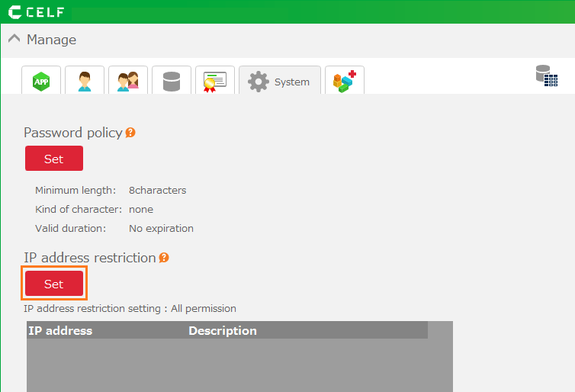Click the IP address column header
The image size is (575, 392).
tap(60, 330)
